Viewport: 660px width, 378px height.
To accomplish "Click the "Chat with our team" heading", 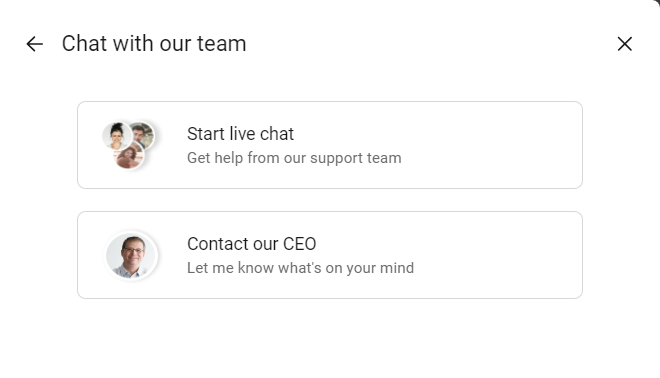I will tap(154, 44).
